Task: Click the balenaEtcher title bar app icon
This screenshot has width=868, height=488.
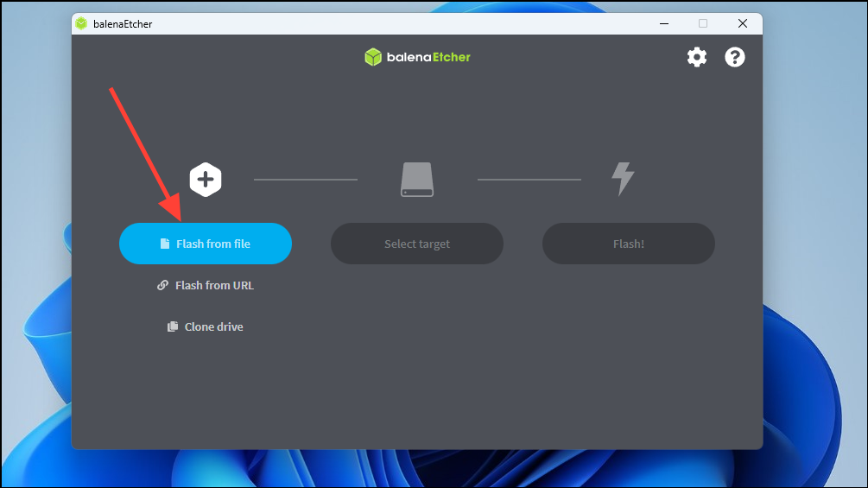Action: [x=81, y=23]
